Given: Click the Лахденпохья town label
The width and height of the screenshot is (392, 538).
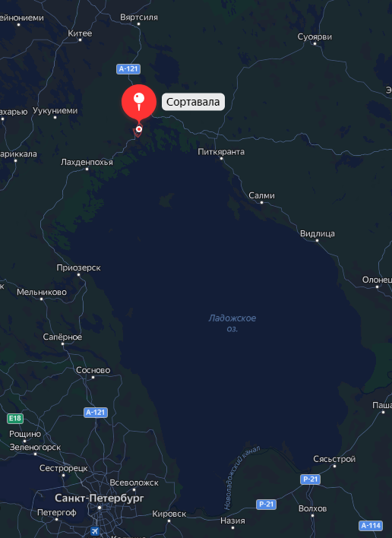Looking at the screenshot, I should pos(87,162).
